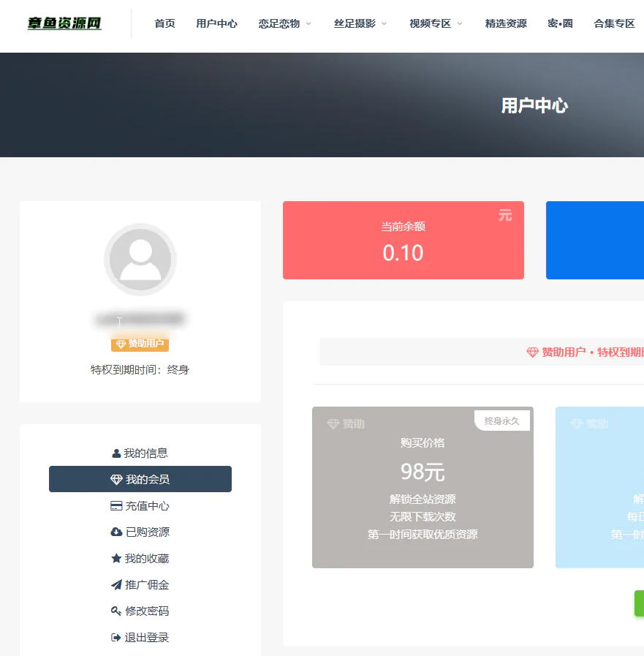
Task: Expand the 视频专区 dropdown chevron
Action: pyautogui.click(x=460, y=24)
